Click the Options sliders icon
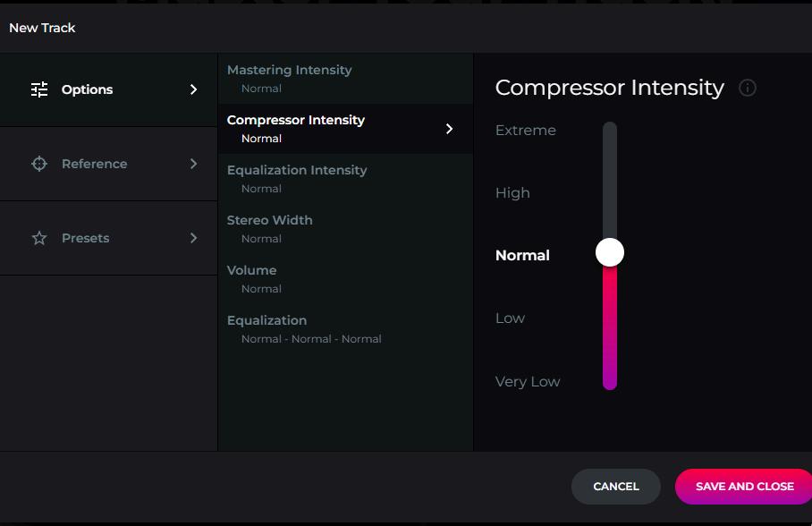812x526 pixels. [39, 89]
